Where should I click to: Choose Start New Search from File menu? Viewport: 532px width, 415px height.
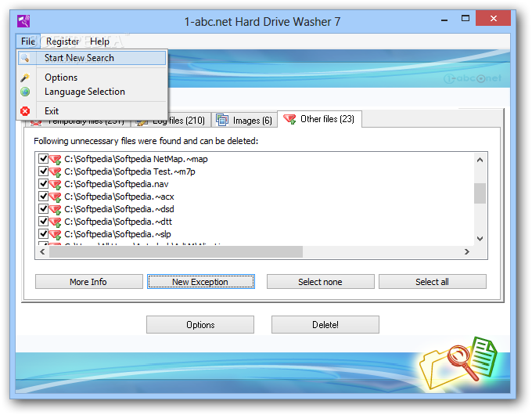[92, 58]
